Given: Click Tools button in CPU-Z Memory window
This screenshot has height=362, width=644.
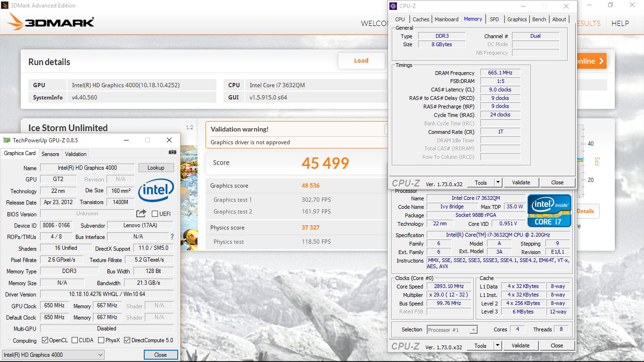Looking at the screenshot, I should pos(481,182).
